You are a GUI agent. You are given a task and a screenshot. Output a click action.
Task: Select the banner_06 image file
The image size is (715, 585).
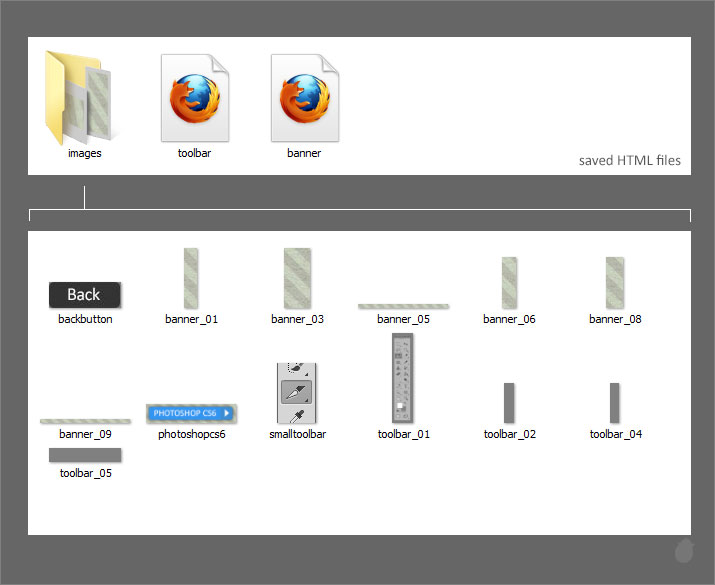509,282
